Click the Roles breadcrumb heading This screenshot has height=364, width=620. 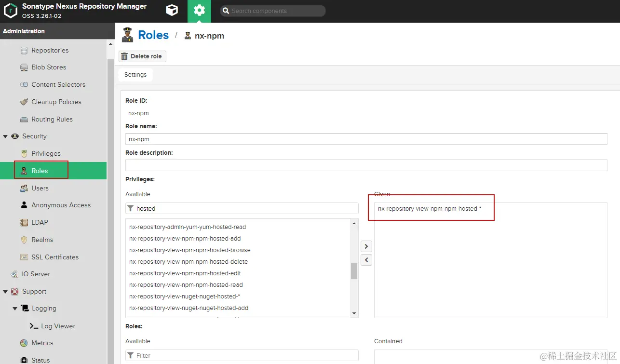(153, 35)
